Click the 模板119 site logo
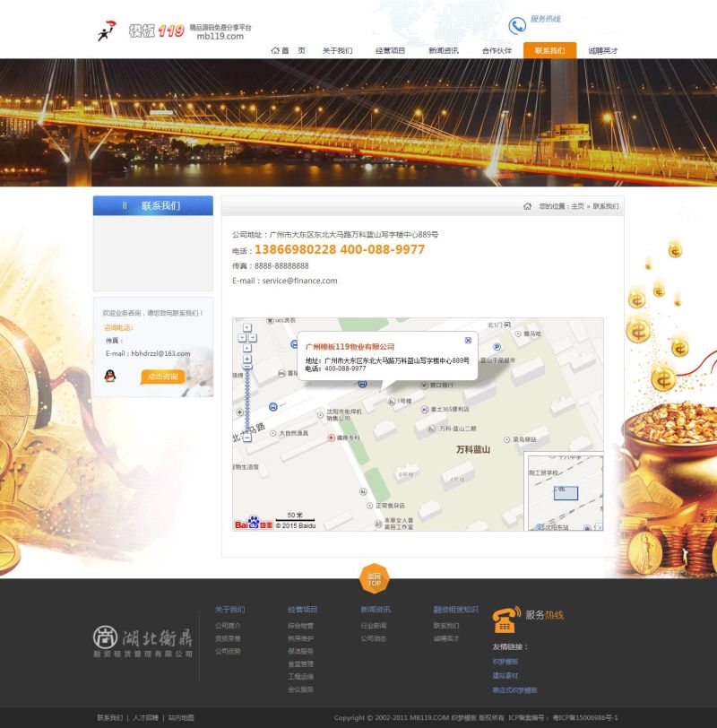Viewport: 717px width, 728px height. click(174, 31)
